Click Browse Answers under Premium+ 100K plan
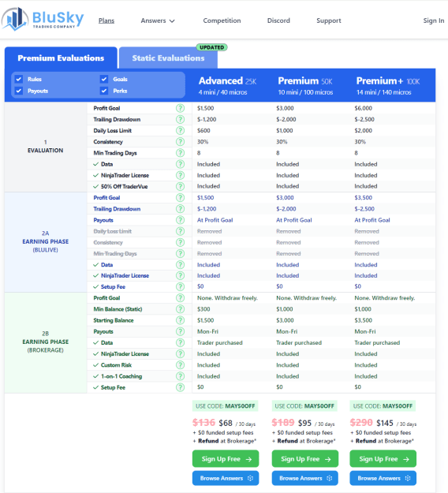The width and height of the screenshot is (448, 493). pos(383,478)
